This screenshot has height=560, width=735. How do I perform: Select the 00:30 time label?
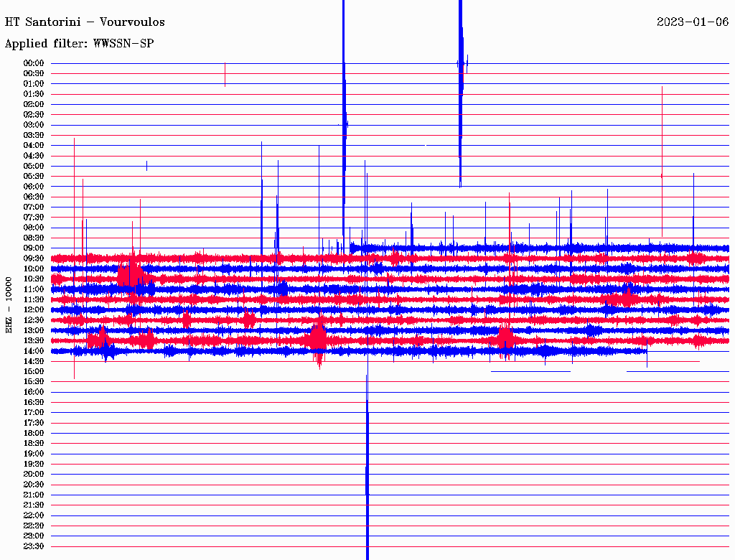pos(33,74)
